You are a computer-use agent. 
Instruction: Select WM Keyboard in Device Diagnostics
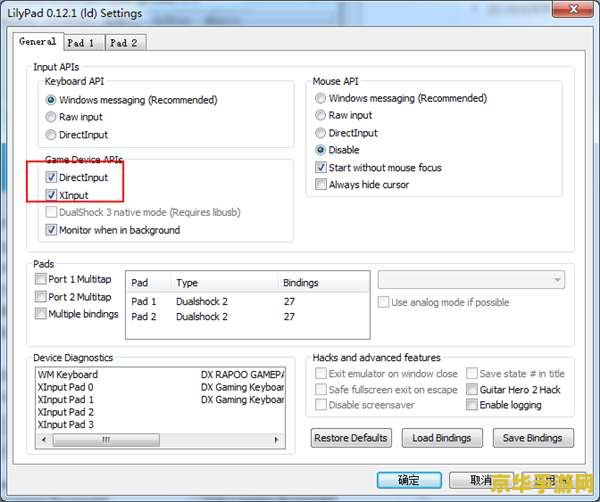pyautogui.click(x=68, y=374)
